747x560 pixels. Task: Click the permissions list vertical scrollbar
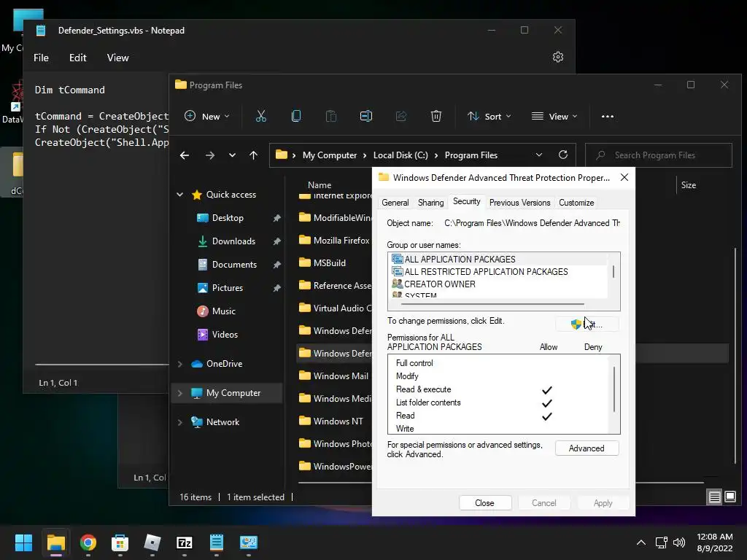click(x=614, y=389)
